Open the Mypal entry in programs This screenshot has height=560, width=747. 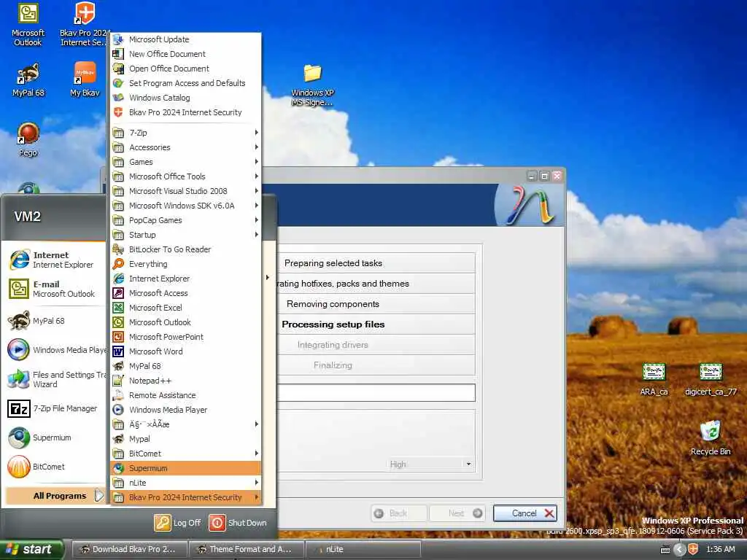(x=186, y=439)
